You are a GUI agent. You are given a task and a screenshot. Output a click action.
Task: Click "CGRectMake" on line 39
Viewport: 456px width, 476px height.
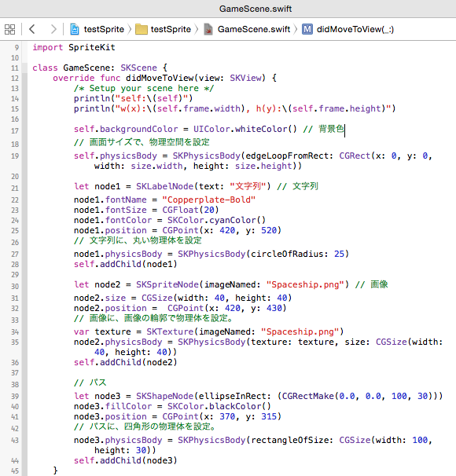click(x=308, y=396)
